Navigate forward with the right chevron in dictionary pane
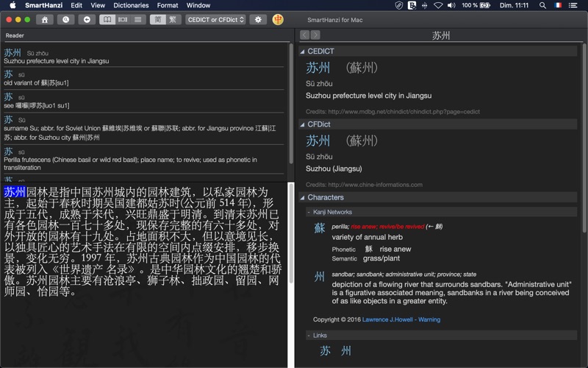588x368 pixels. click(315, 35)
